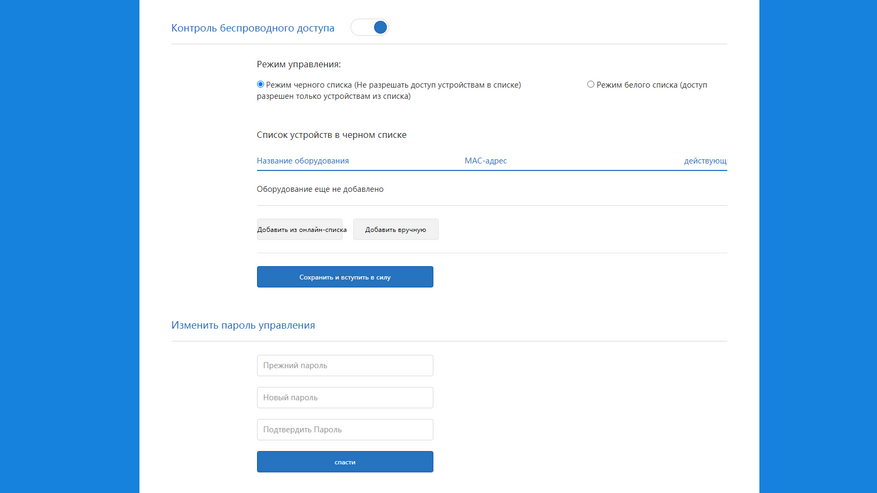Viewport: 877px width, 493px height.
Task: Click the спасти button
Action: 345,462
